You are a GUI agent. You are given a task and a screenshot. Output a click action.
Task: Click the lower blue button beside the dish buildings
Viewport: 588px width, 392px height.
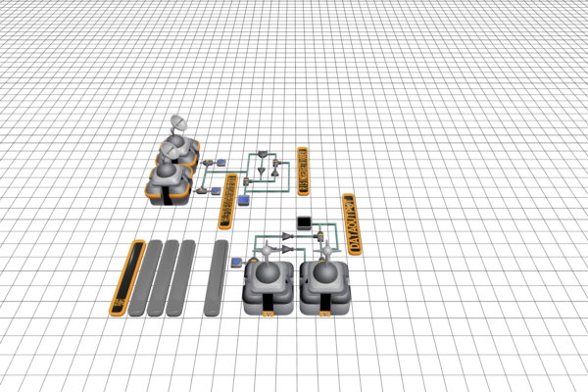(x=216, y=190)
